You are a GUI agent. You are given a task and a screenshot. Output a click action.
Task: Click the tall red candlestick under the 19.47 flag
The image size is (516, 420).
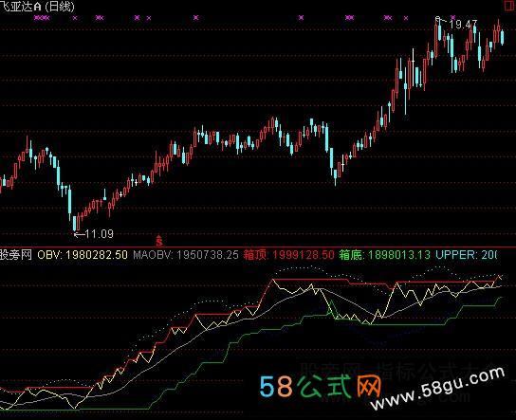436,40
